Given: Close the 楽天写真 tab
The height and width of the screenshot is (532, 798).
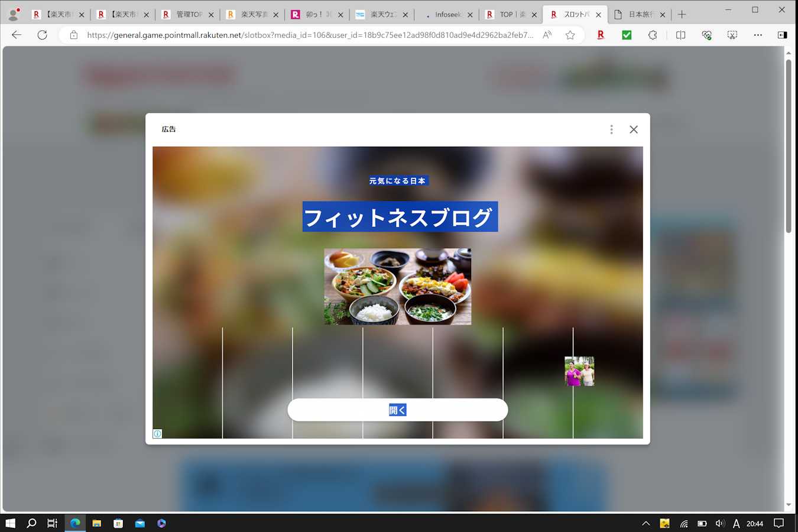Looking at the screenshot, I should pos(275,15).
